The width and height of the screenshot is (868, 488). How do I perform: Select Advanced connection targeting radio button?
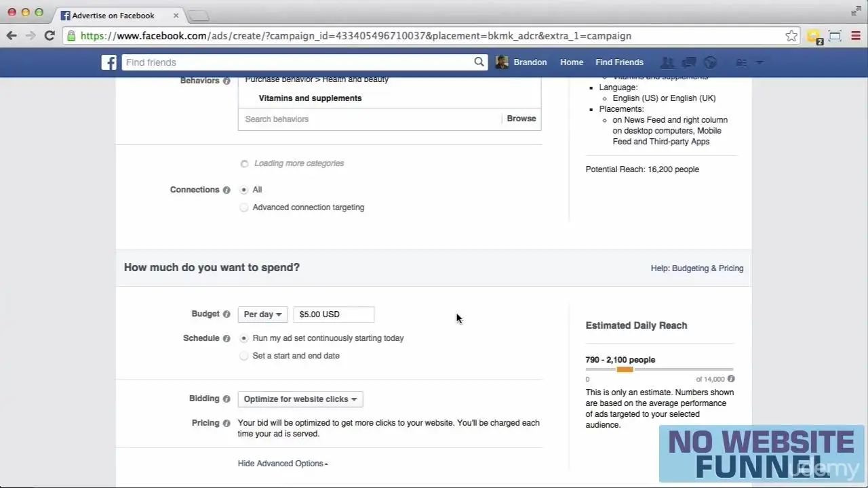[x=244, y=207]
